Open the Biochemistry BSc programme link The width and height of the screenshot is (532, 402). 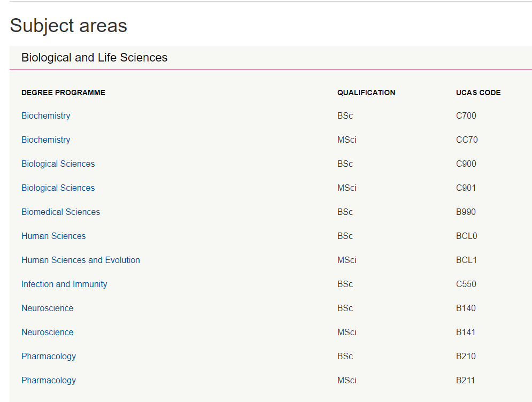click(x=46, y=115)
